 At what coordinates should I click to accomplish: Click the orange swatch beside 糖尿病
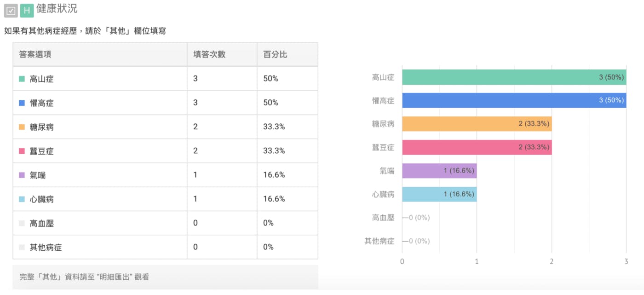pos(22,127)
